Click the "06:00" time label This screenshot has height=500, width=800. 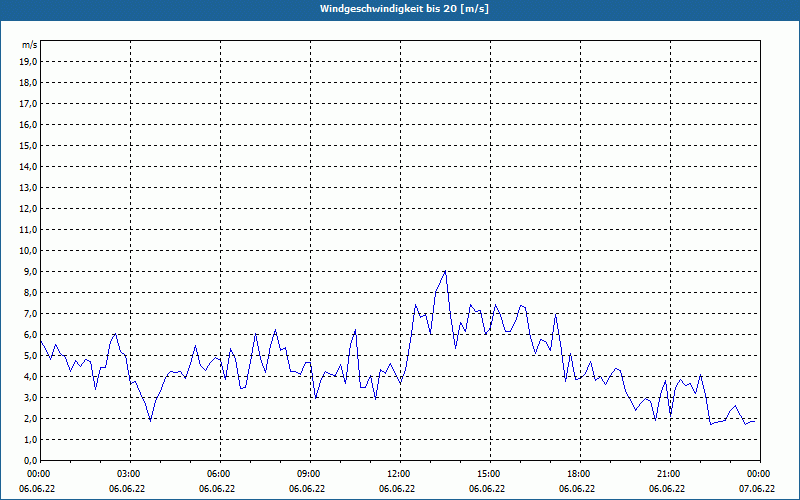pyautogui.click(x=220, y=474)
